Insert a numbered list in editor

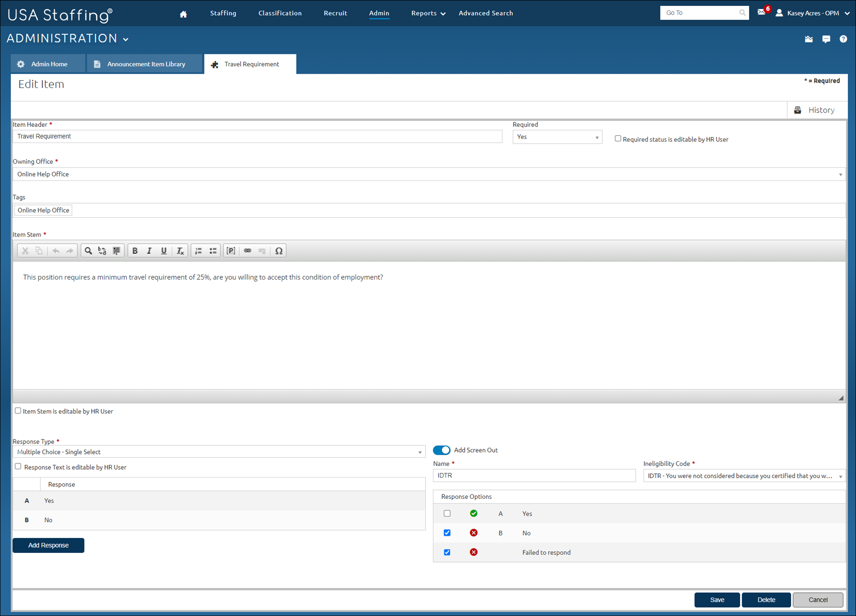pyautogui.click(x=199, y=251)
